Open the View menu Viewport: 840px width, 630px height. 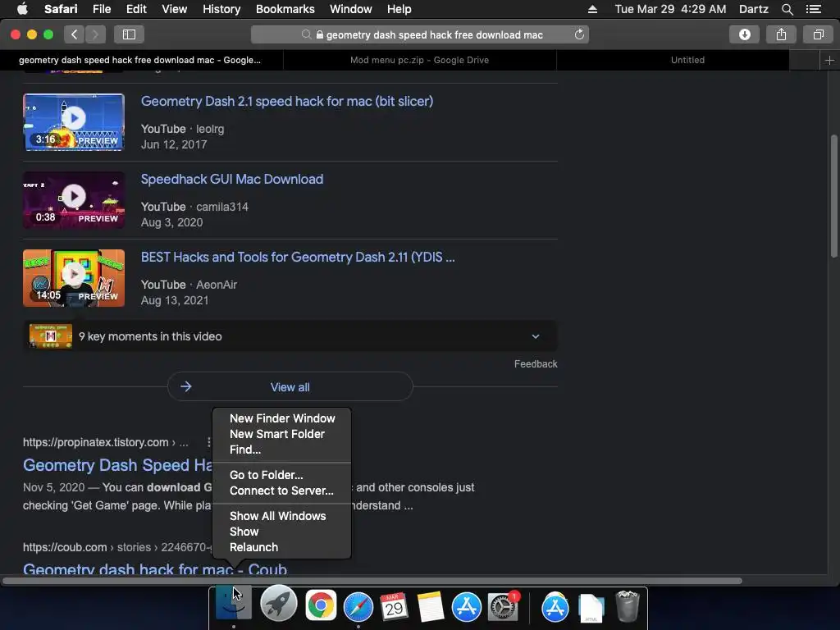(174, 9)
